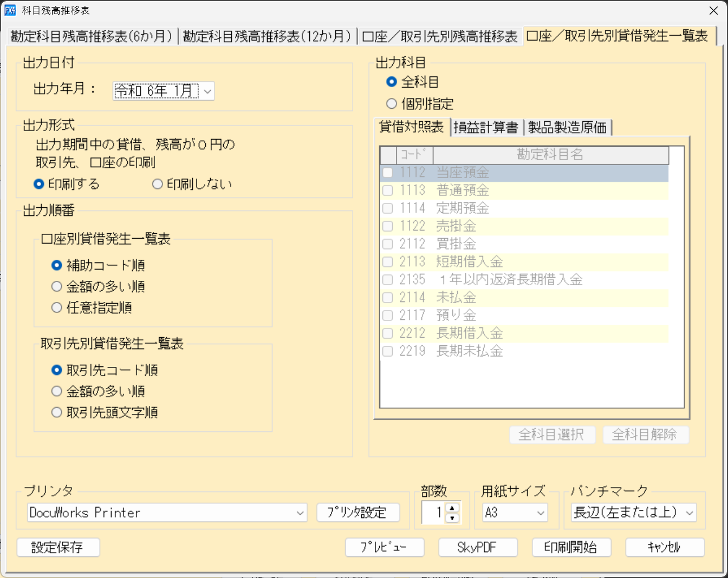Click the 設定保存 button
Image resolution: width=728 pixels, height=578 pixels.
tap(58, 547)
